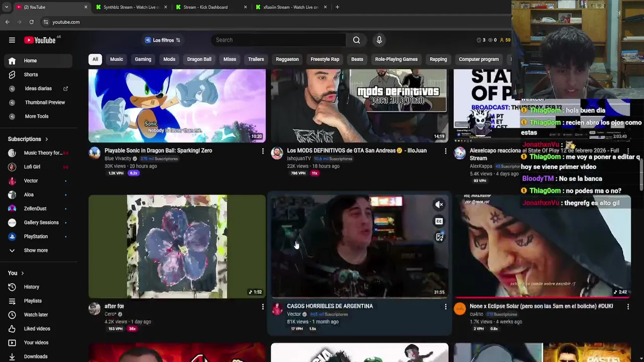Start voice search with microphone icon
This screenshot has width=644, height=362.
point(379,40)
